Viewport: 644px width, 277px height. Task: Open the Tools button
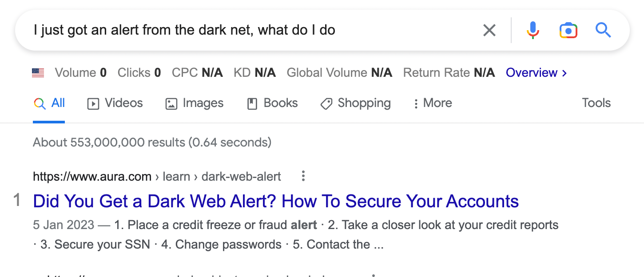click(x=596, y=103)
